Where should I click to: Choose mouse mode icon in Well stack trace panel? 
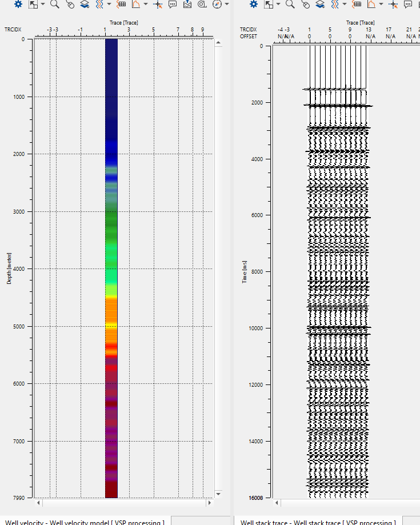306,5
